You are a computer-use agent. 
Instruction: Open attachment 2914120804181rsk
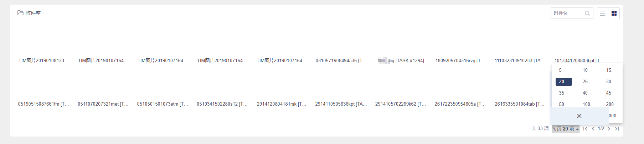tap(281, 104)
